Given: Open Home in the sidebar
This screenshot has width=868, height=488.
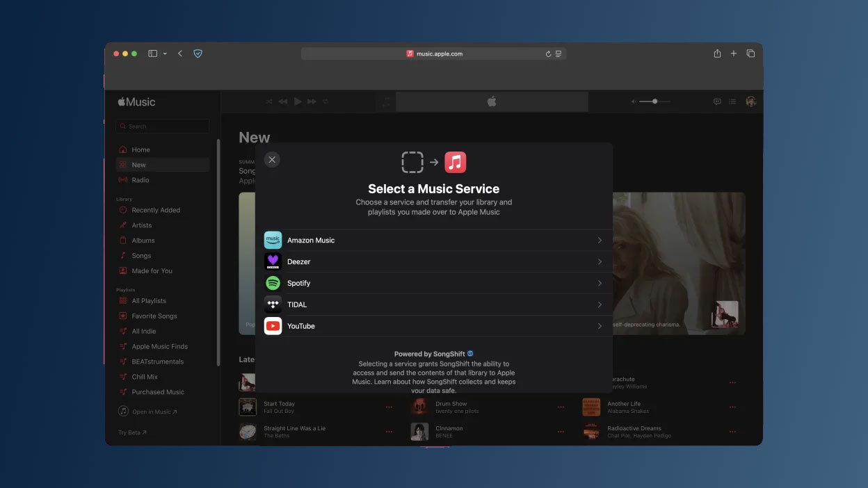Looking at the screenshot, I should tap(162, 149).
